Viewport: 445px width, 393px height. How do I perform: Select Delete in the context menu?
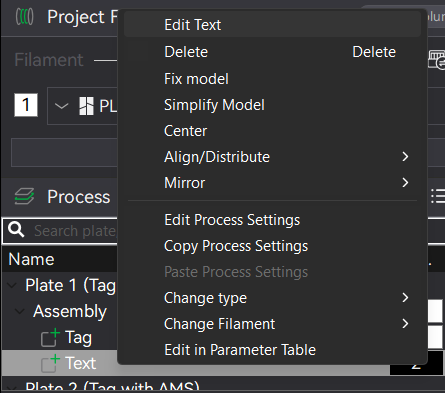272,52
